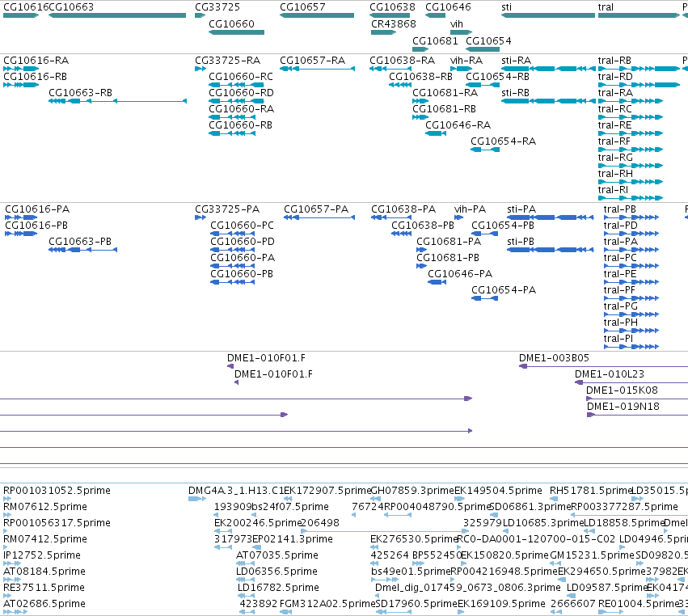Select gene CG10654 label

[488, 40]
